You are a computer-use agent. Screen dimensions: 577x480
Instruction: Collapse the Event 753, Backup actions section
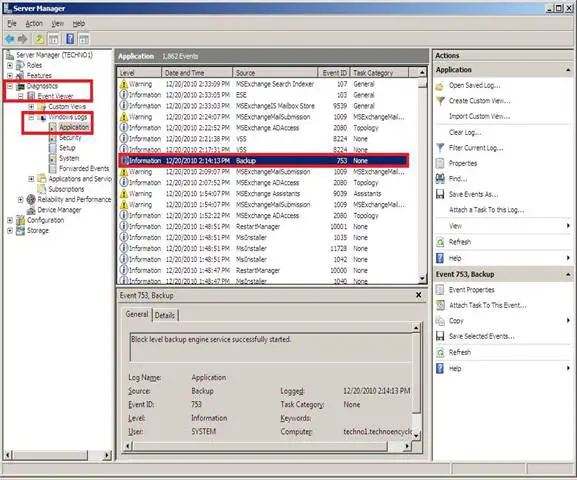(568, 275)
